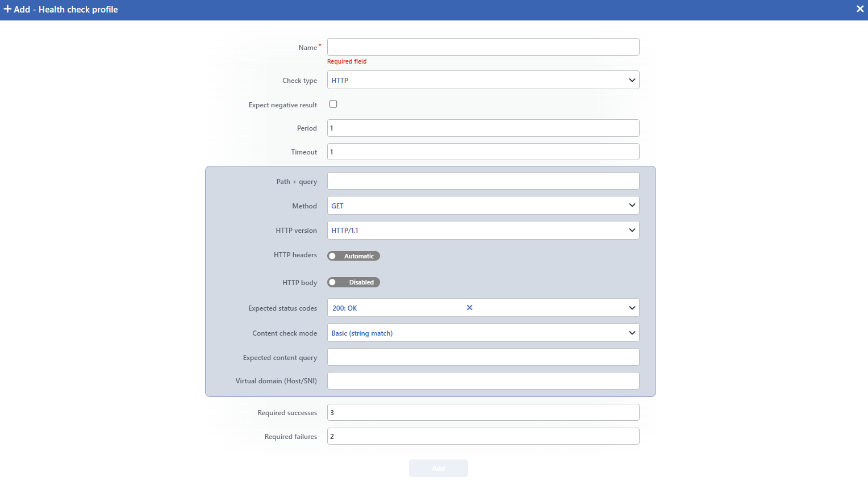Click the Add button
Viewport: 868px width, 481px height.
click(x=439, y=469)
